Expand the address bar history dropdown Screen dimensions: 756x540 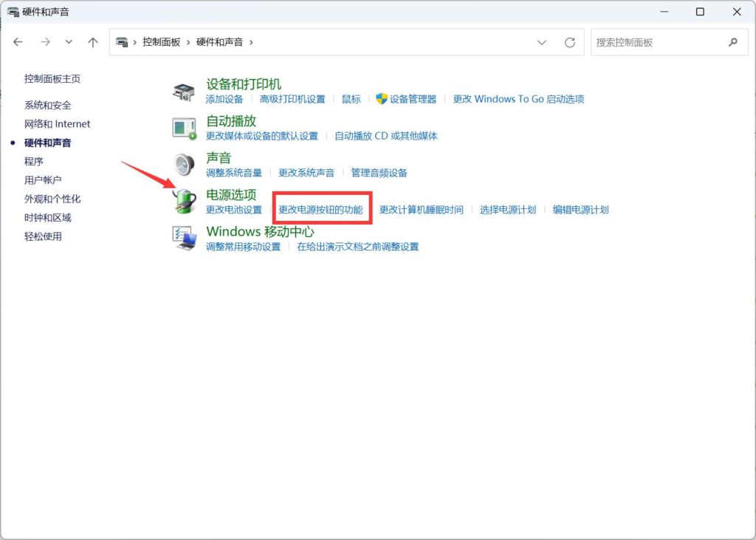pyautogui.click(x=543, y=43)
